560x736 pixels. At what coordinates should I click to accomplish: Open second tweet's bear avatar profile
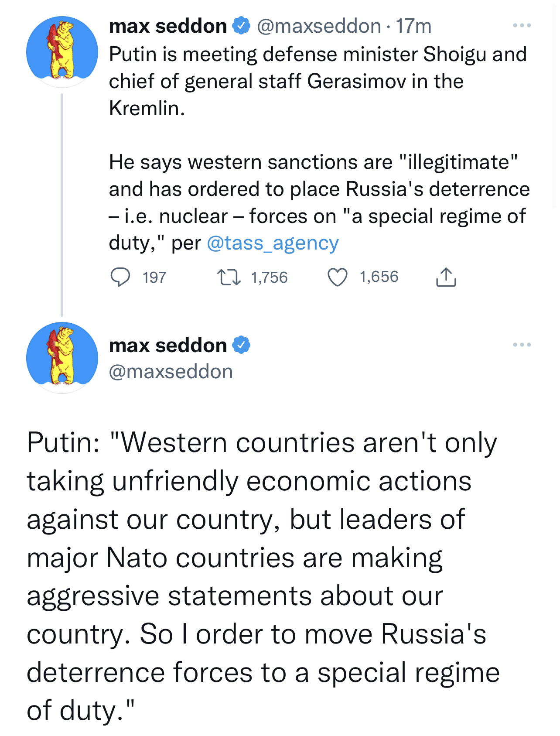click(62, 358)
